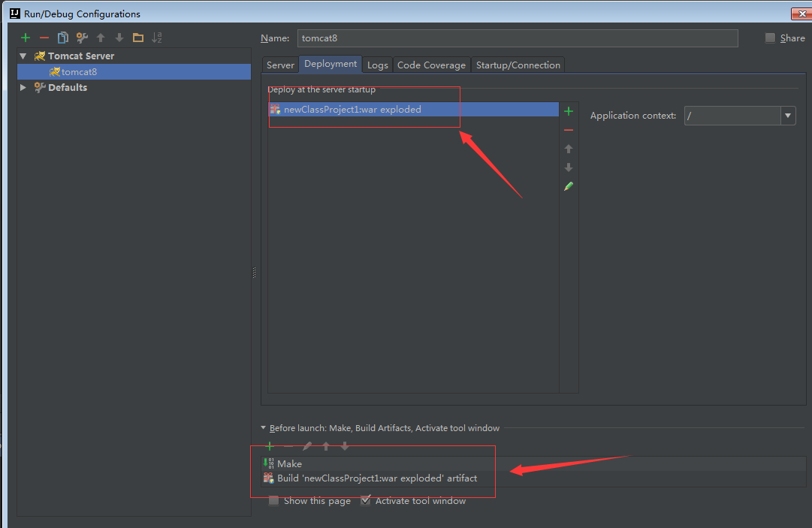Open the Logs tab
Viewport: 812px width, 528px height.
click(378, 65)
